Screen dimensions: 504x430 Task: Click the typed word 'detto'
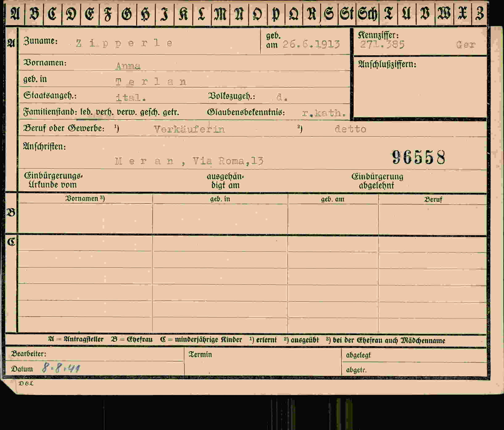[x=351, y=129]
